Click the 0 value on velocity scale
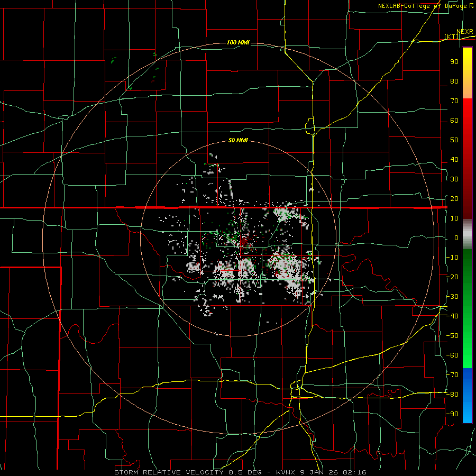This screenshot has width=476, height=476. pos(456,238)
